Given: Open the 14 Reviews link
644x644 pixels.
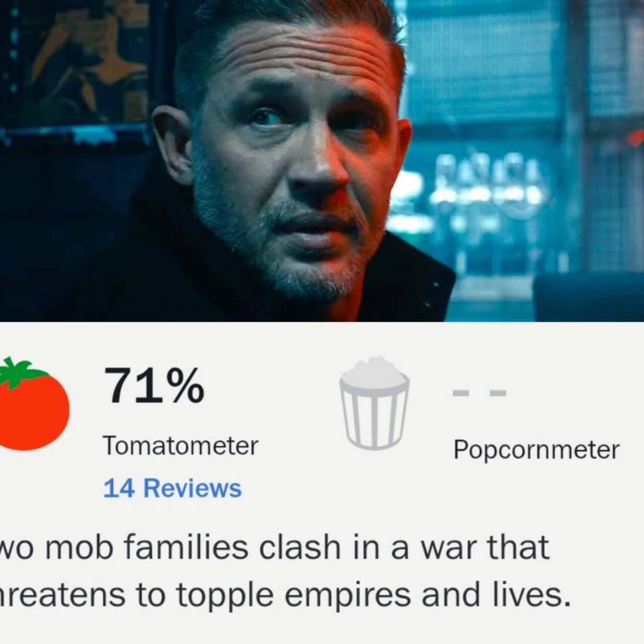Looking at the screenshot, I should click(173, 489).
